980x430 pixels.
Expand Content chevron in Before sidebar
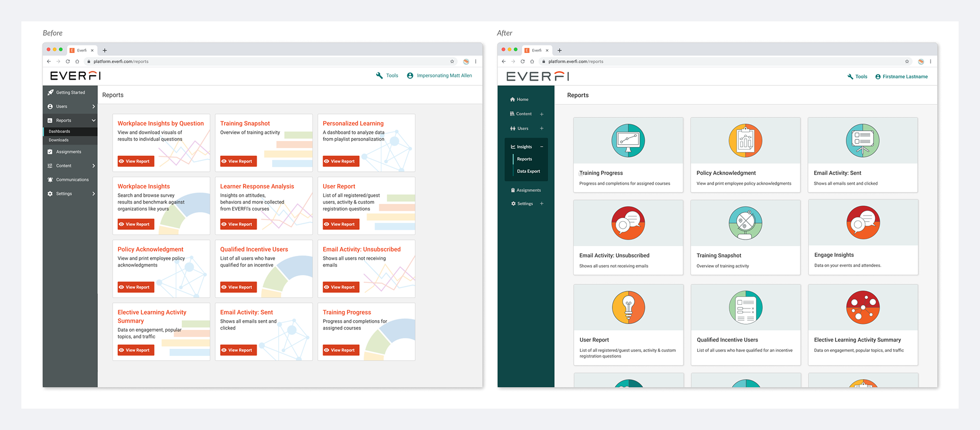tap(93, 166)
